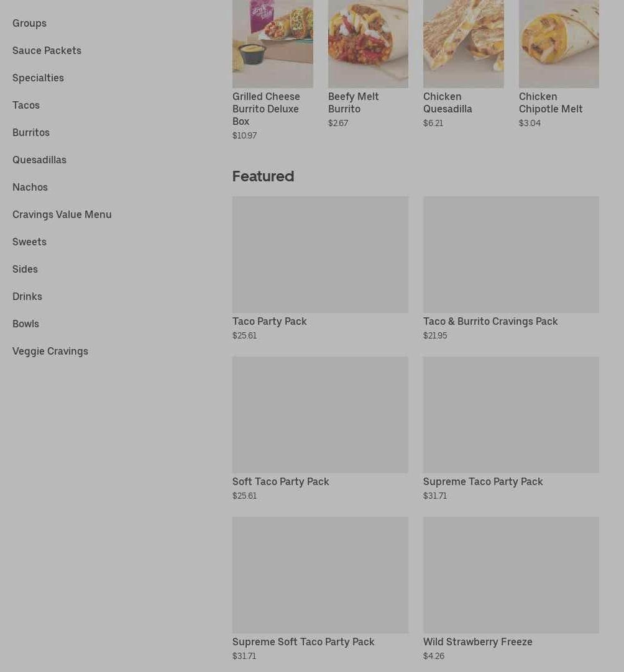Select Taco & Burrito Cravings Pack
The height and width of the screenshot is (672, 624).
[x=512, y=269]
